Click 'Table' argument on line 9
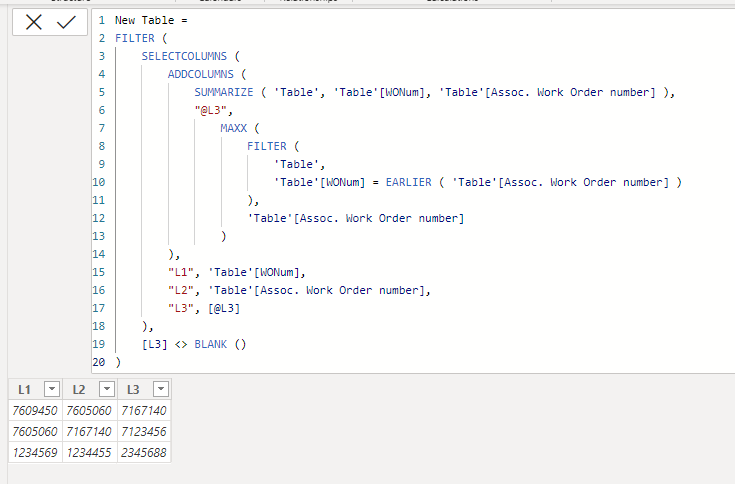Image resolution: width=735 pixels, height=484 pixels. 296,164
